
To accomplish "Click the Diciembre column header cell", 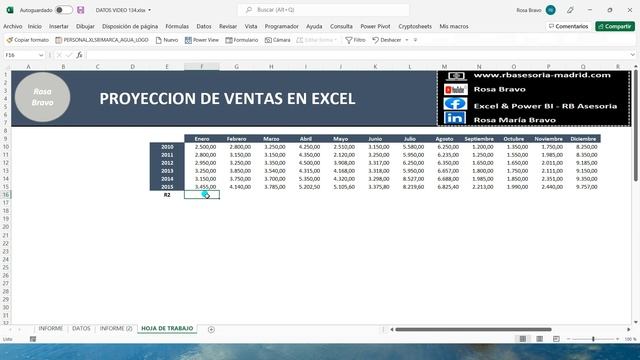I will point(583,139).
